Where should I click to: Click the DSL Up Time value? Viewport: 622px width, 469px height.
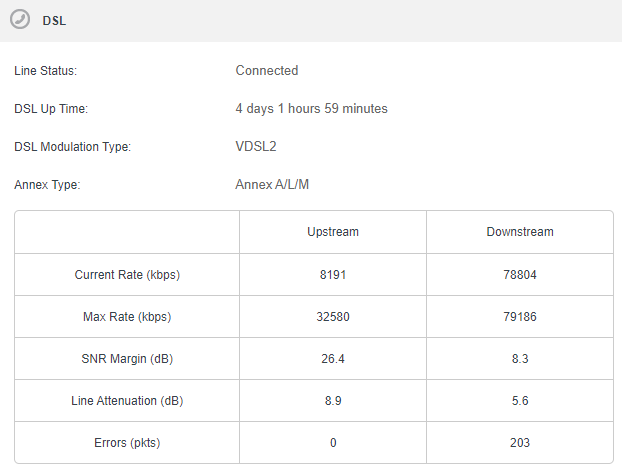311,108
